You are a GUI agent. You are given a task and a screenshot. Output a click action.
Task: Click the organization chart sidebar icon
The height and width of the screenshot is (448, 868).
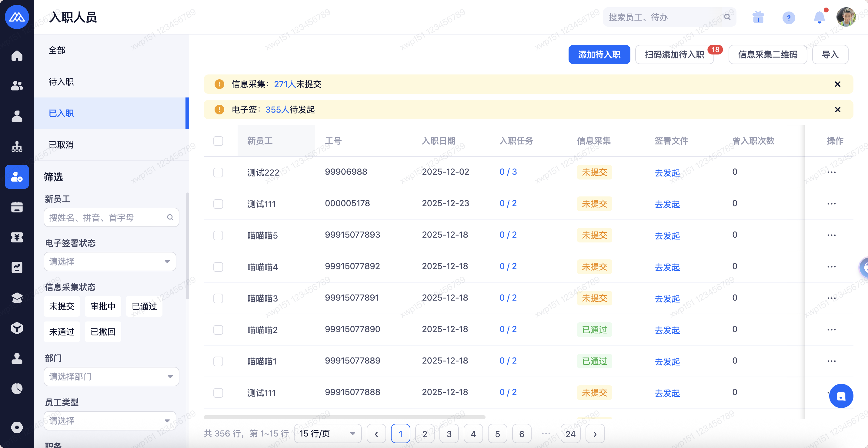[17, 147]
